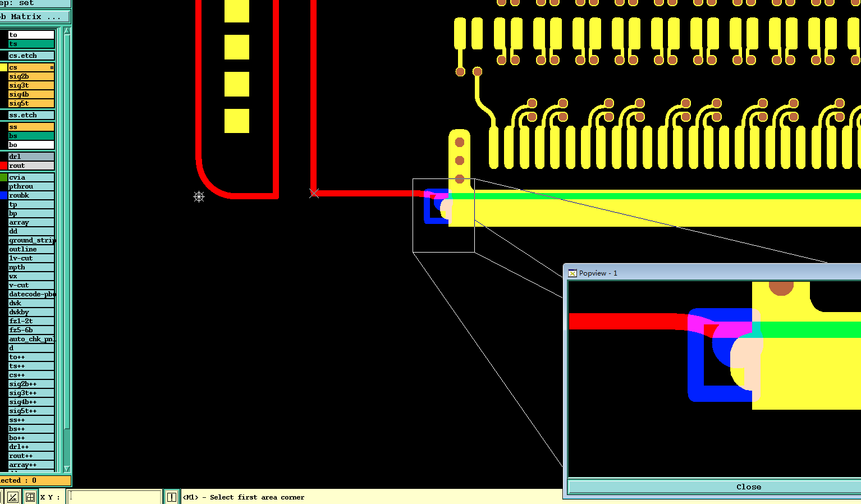
Task: Select the 'v-cut' layer row
Action: click(31, 285)
